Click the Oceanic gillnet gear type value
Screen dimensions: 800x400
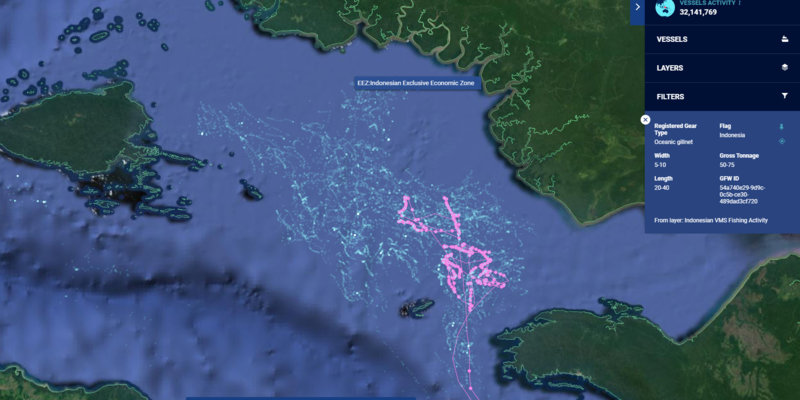pos(677,143)
